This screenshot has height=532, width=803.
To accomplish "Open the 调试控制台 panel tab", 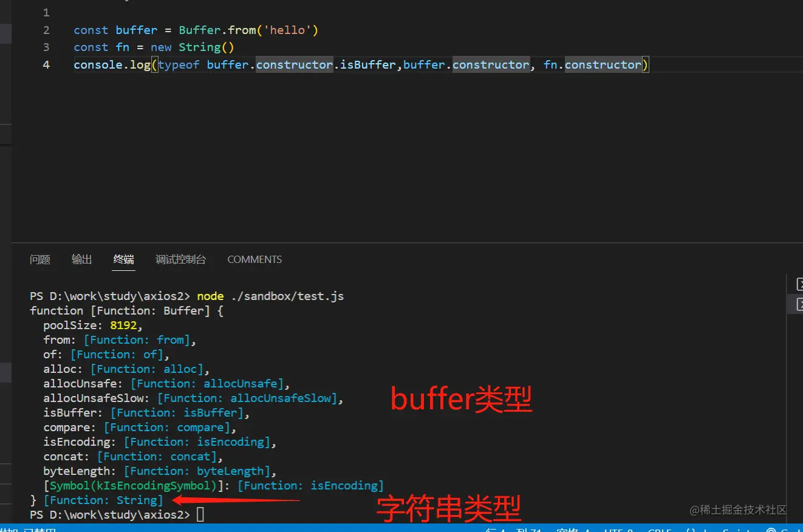I will point(180,259).
